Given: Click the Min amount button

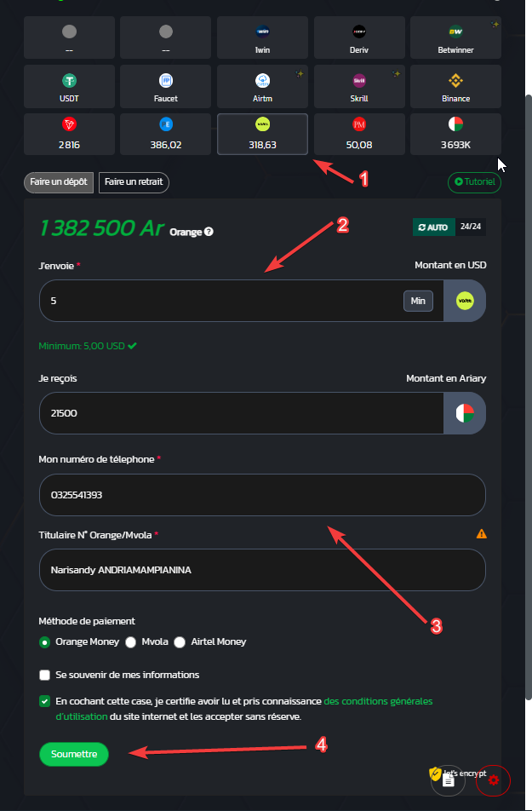Looking at the screenshot, I should click(x=418, y=301).
